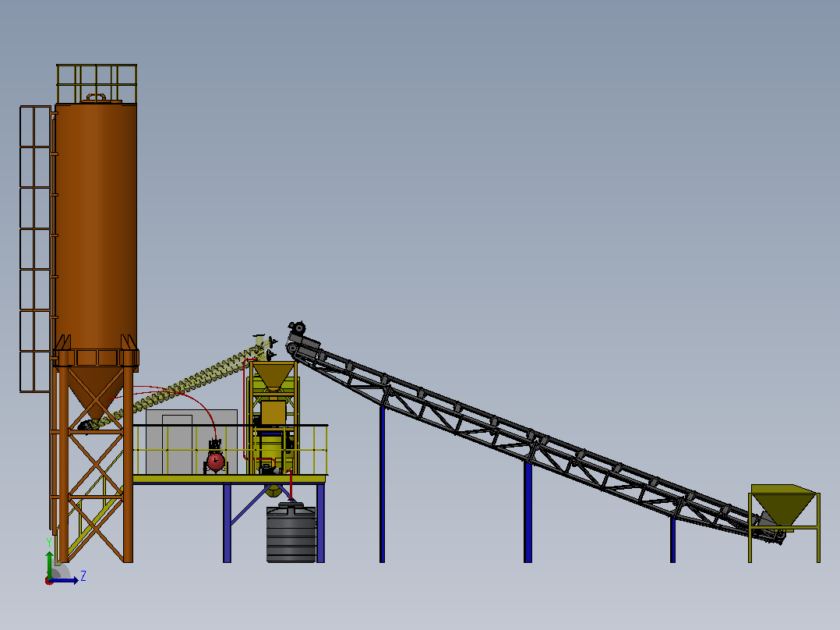Click the red compressor air tank
840x630 pixels.
pyautogui.click(x=216, y=462)
